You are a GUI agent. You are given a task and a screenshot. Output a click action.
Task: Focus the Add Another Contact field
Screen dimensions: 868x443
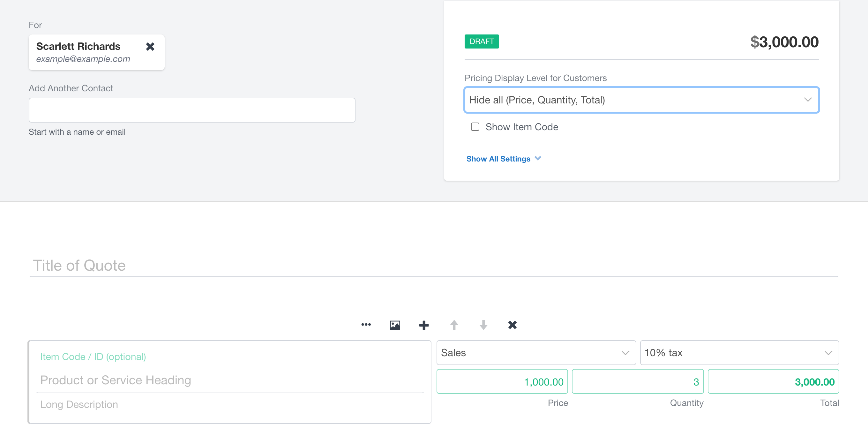[x=192, y=110]
